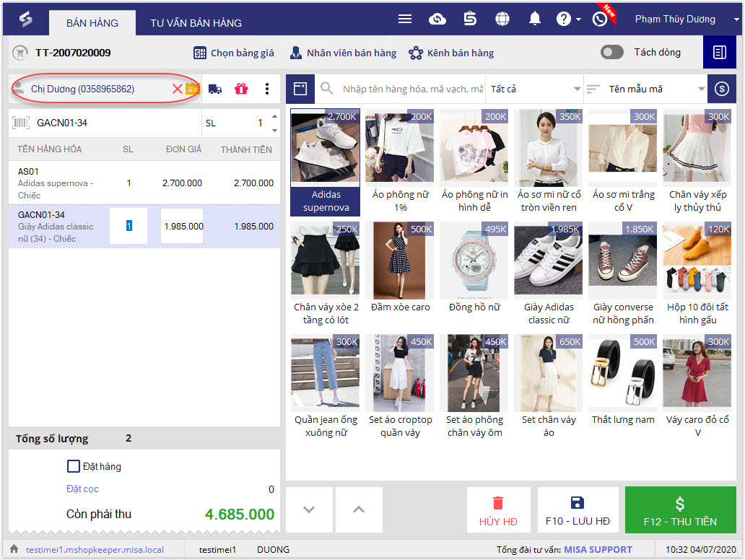Clear customer Chị Dương with the red X
Image resolution: width=745 pixels, height=560 pixels.
pyautogui.click(x=177, y=89)
